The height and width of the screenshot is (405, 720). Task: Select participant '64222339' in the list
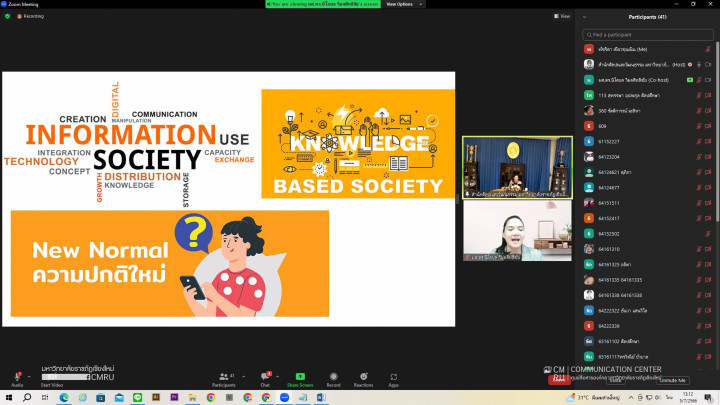tap(648, 326)
